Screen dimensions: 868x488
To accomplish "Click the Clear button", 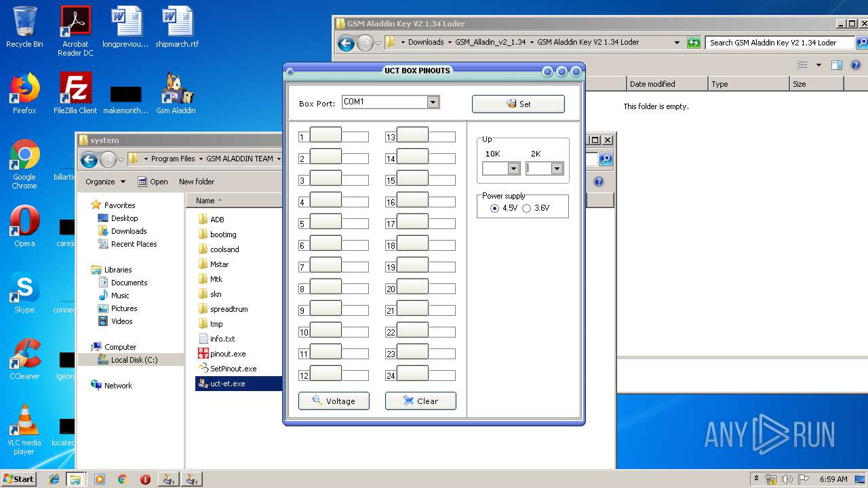I will (420, 401).
